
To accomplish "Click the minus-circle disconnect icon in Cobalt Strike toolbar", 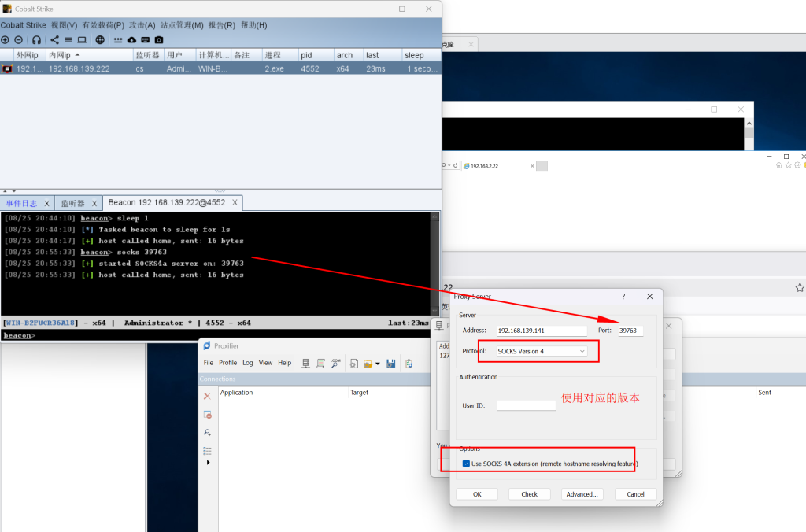I will coord(19,39).
